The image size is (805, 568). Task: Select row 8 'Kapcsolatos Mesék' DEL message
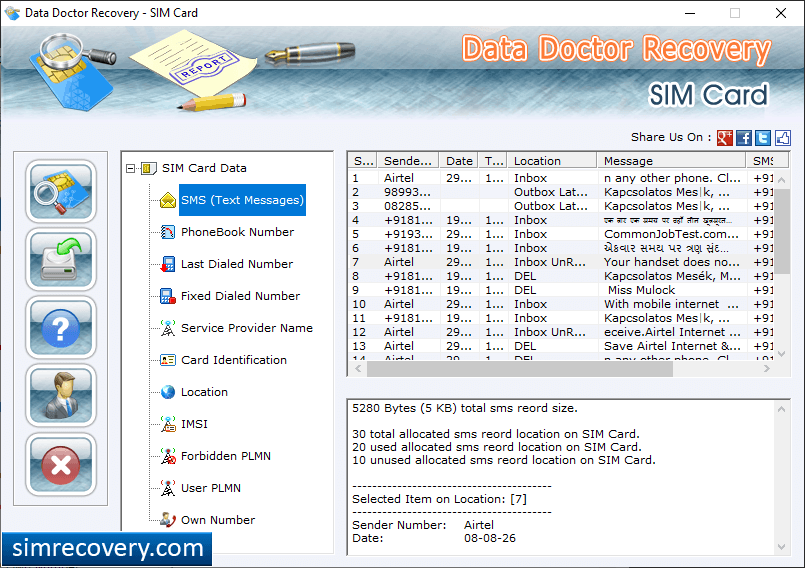[x=561, y=276]
